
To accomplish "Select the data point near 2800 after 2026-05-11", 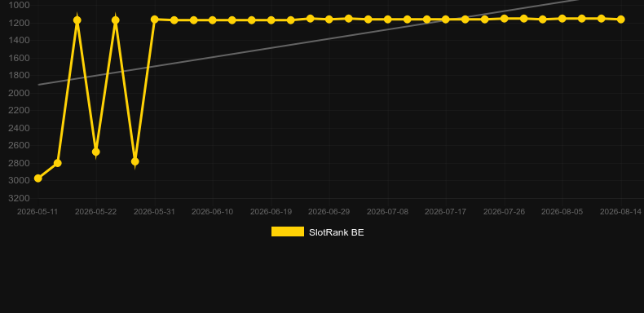I will point(58,163).
